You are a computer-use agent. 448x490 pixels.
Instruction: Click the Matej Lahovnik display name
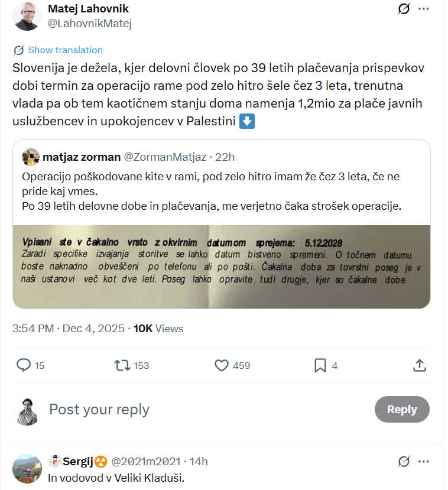[88, 9]
